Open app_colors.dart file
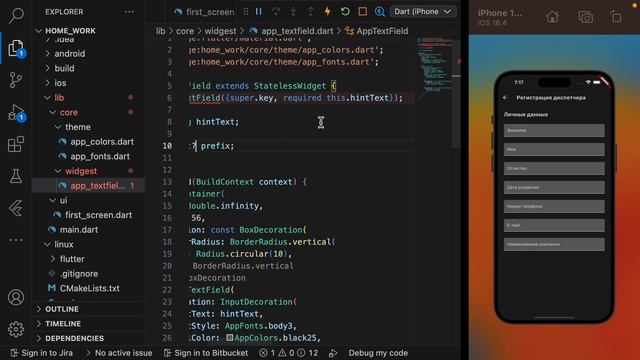640x360 pixels. tap(88, 142)
